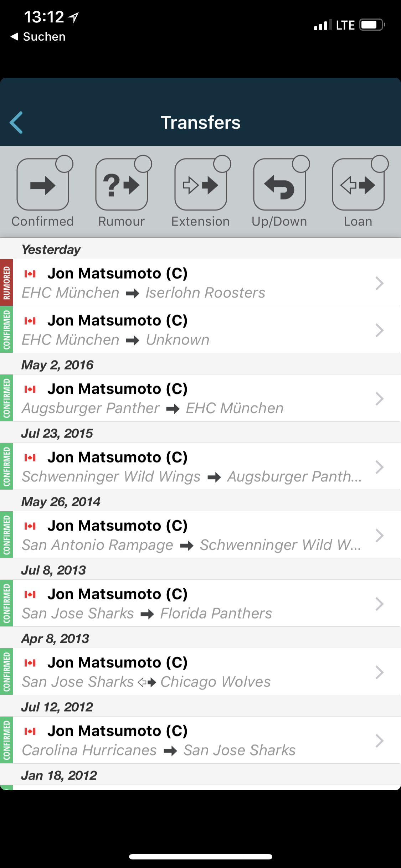Toggle the Confirmed filter circle
The width and height of the screenshot is (401, 868).
point(65,164)
